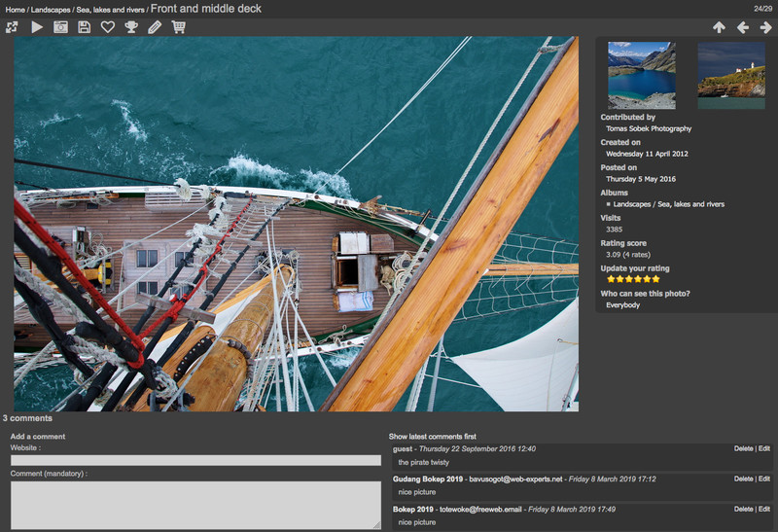Screen dimensions: 778x532
Task: Advance to next photo with right arrow
Action: pyautogui.click(x=766, y=27)
